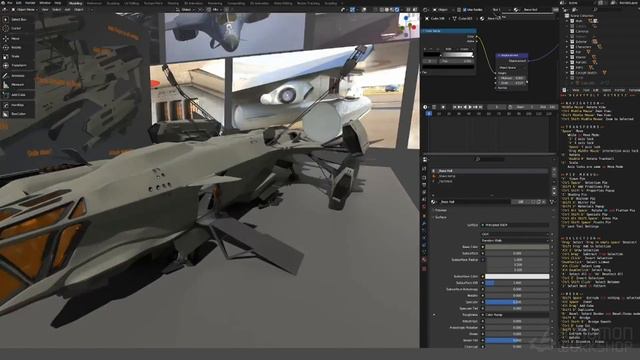Viewport: 640px width, 360px height.
Task: Open the viewport Add menu
Action: tap(67, 9)
